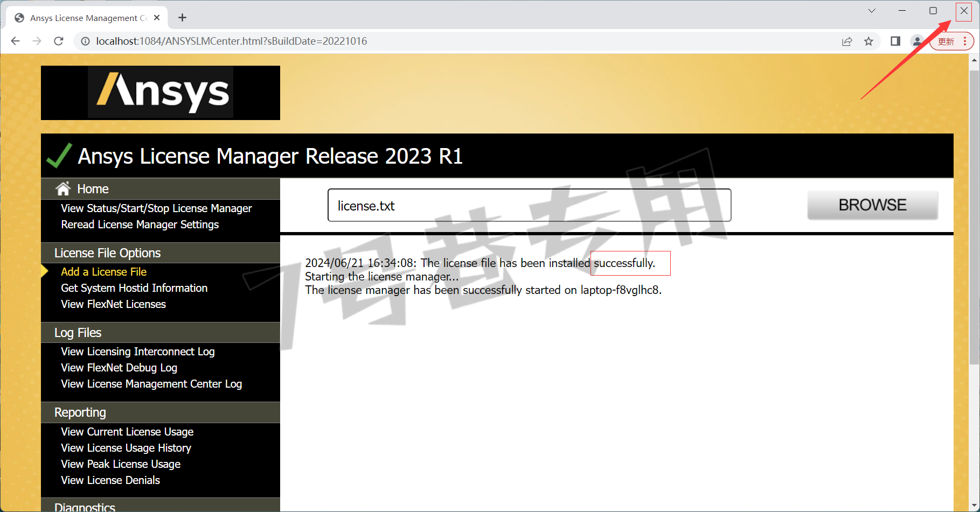The image size is (980, 512).
Task: Click the green checkmark status icon
Action: coord(59,156)
